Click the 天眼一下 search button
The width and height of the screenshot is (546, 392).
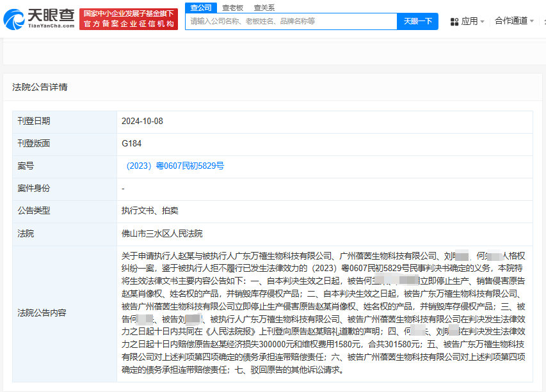417,21
